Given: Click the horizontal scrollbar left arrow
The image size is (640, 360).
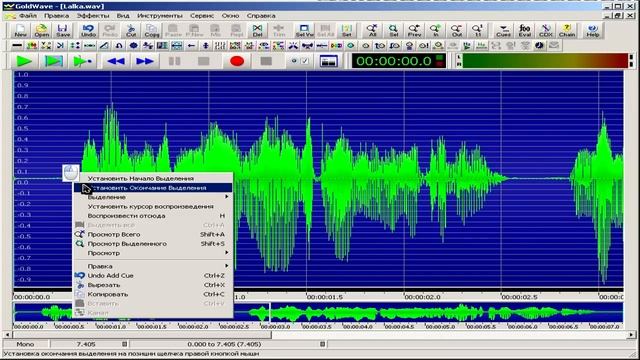Looking at the screenshot, I should coord(7,335).
